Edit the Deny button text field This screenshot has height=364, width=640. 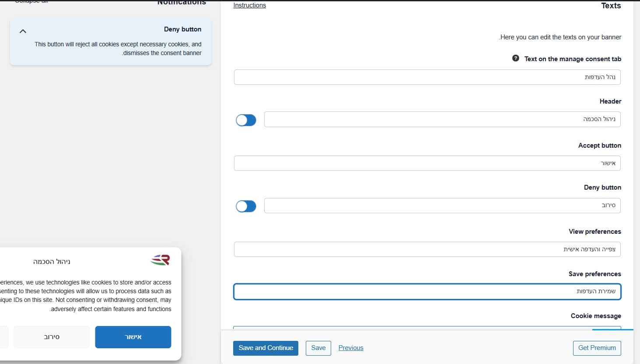click(x=442, y=205)
